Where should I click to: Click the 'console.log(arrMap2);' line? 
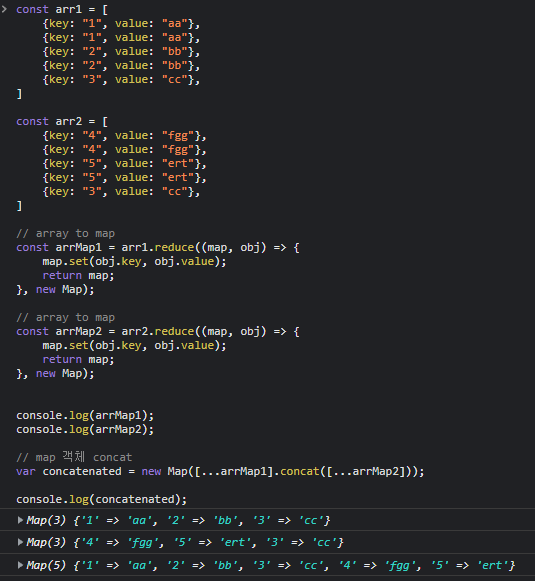(85, 429)
